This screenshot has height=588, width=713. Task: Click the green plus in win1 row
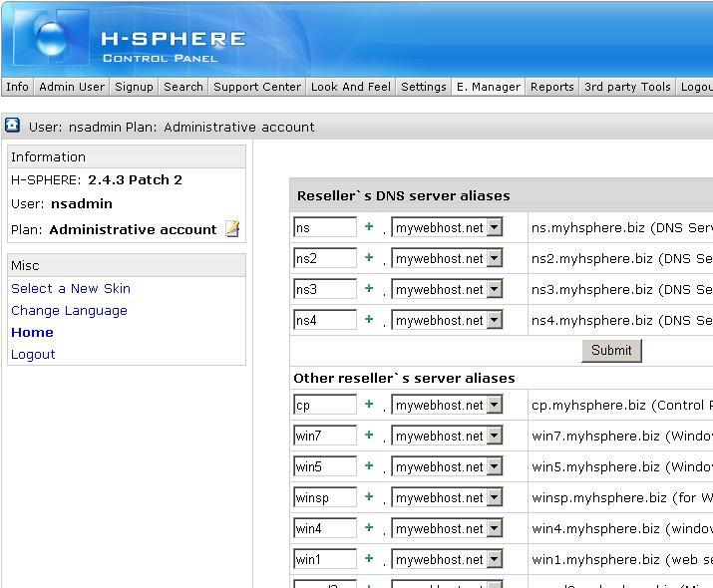(369, 558)
